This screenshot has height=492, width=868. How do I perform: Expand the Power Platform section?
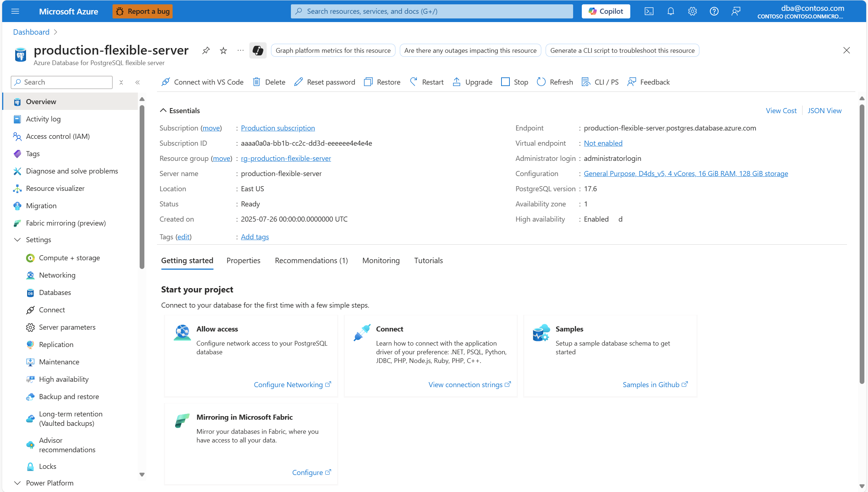49,483
